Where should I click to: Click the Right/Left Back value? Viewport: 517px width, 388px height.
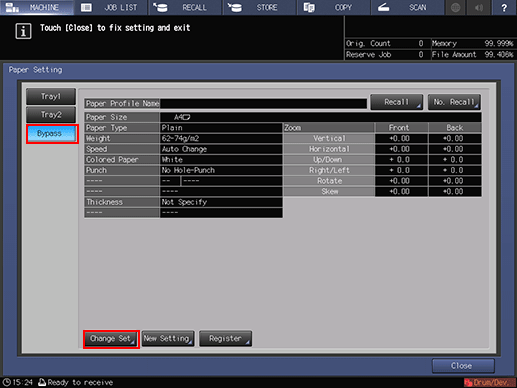455,170
